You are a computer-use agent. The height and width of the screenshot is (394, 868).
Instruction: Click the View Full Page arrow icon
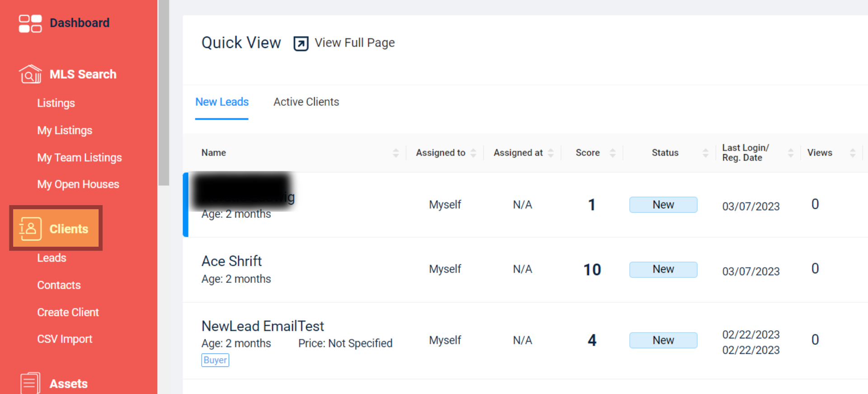[301, 43]
